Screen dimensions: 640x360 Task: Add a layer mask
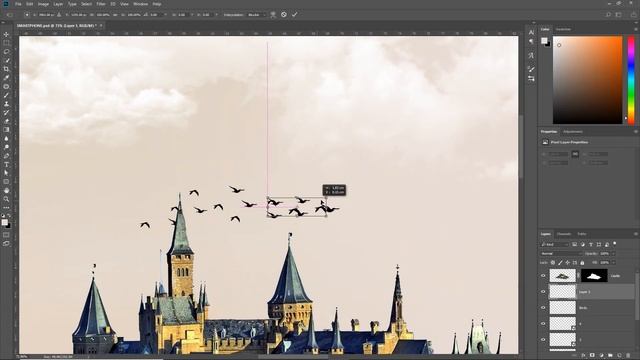[x=592, y=356]
